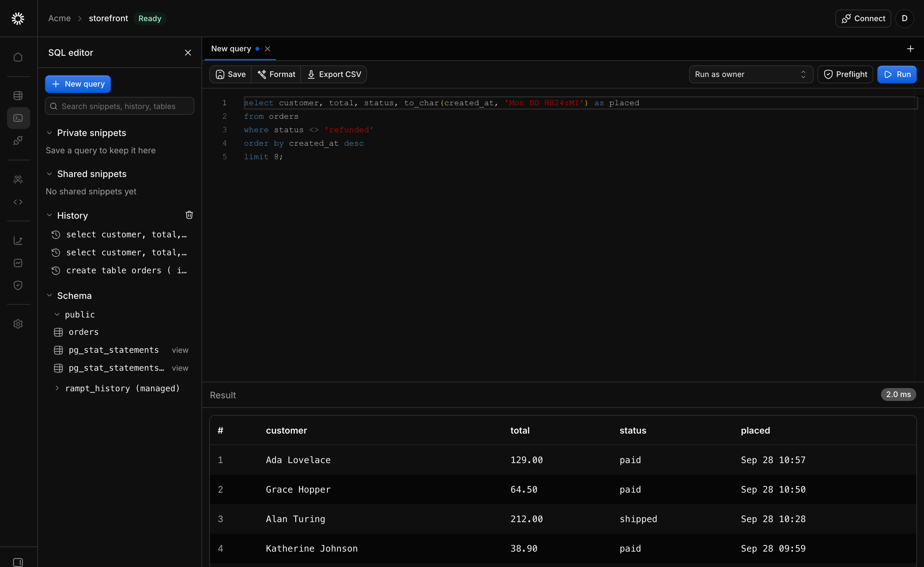Open the user avatar D
Screen dimensions: 924x567
(x=904, y=18)
